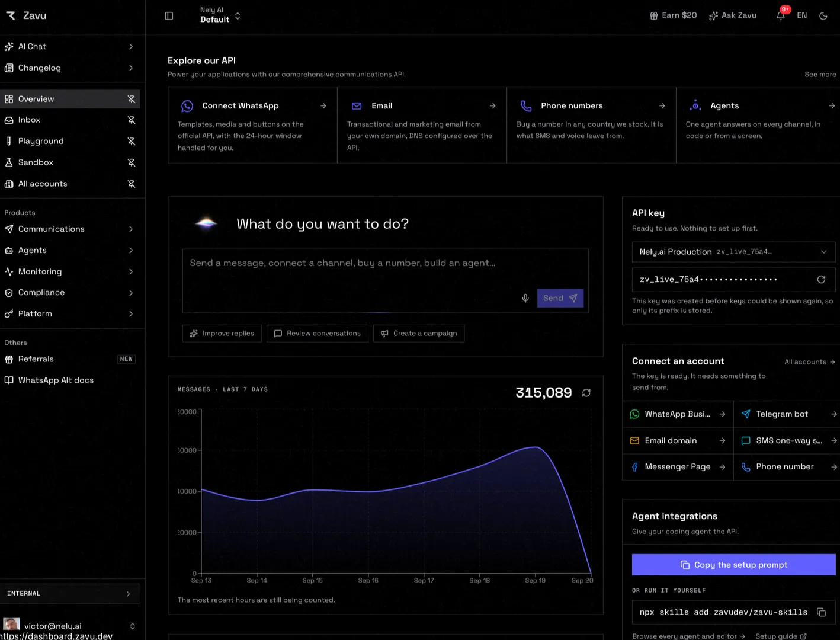840x640 pixels.
Task: Connect an Email domain
Action: pyautogui.click(x=678, y=441)
